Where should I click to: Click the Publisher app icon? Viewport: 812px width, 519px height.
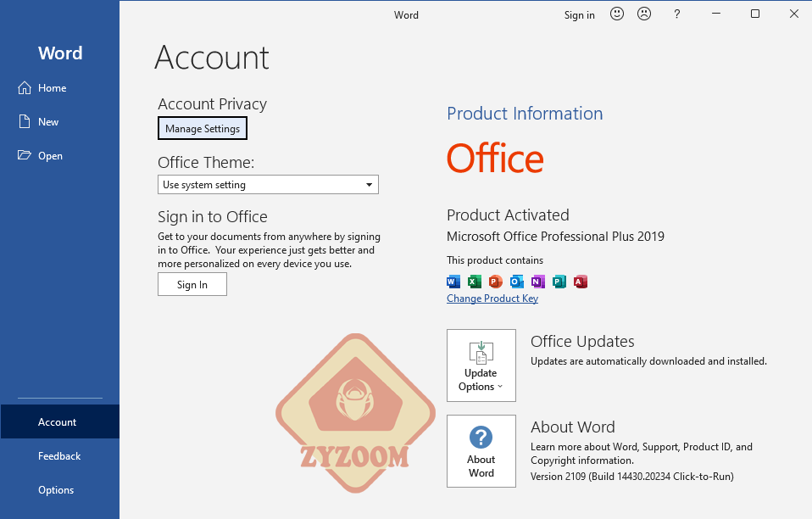coord(559,282)
